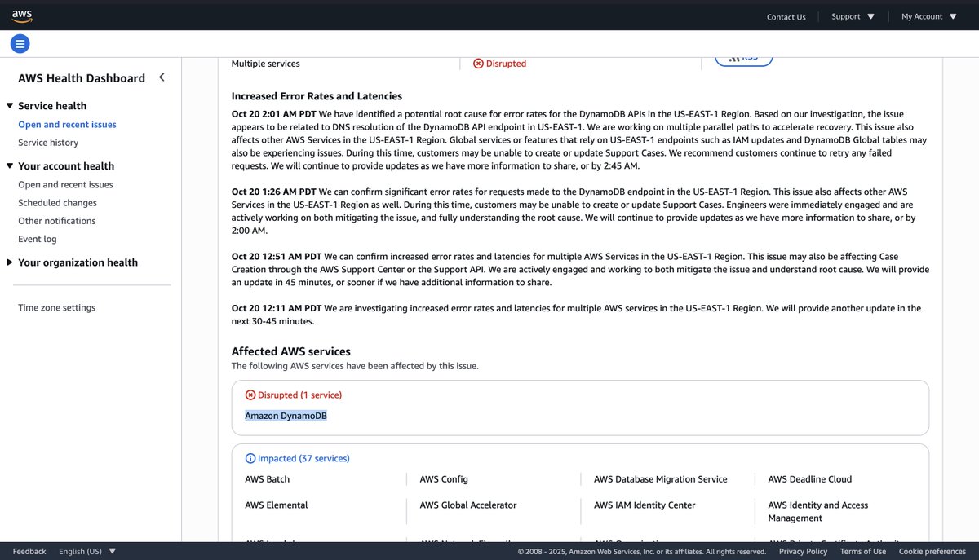This screenshot has height=560, width=979.
Task: Open Cookie preferences
Action: (932, 552)
